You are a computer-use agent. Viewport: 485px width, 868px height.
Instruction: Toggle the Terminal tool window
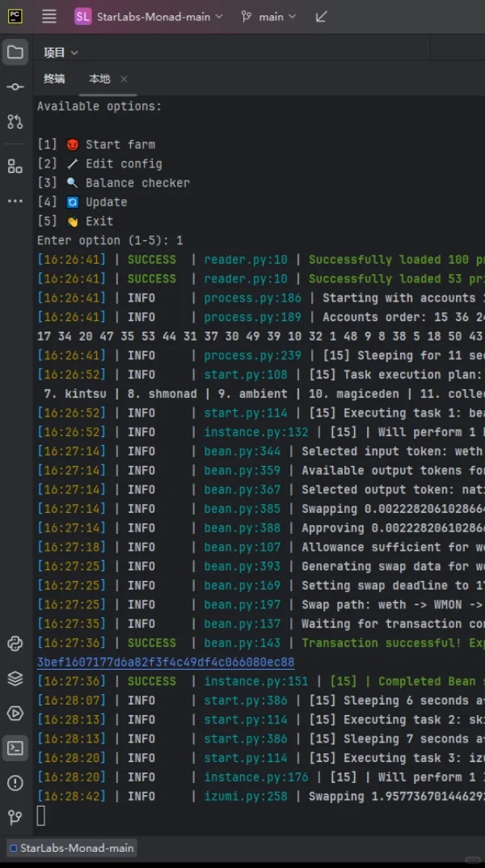pos(15,748)
